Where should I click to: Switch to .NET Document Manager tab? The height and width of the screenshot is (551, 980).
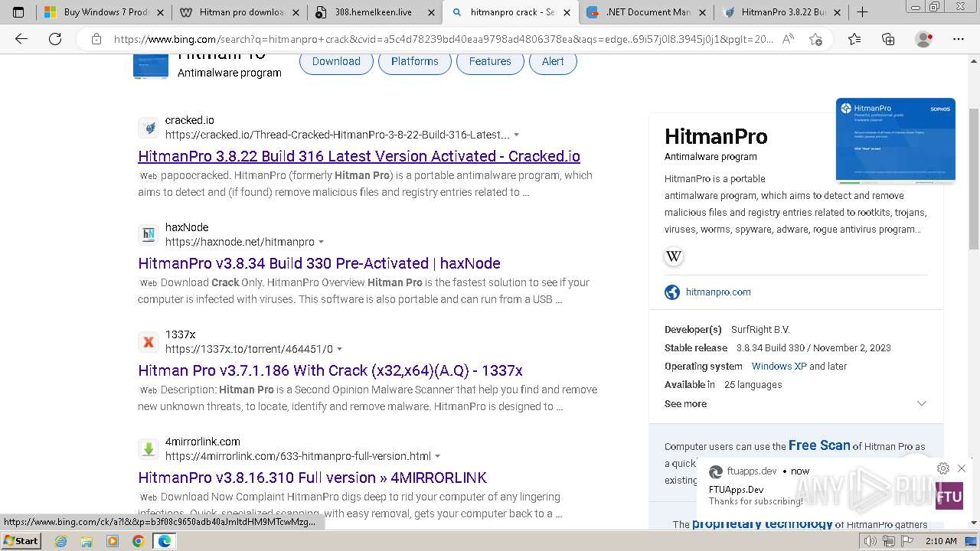point(645,12)
